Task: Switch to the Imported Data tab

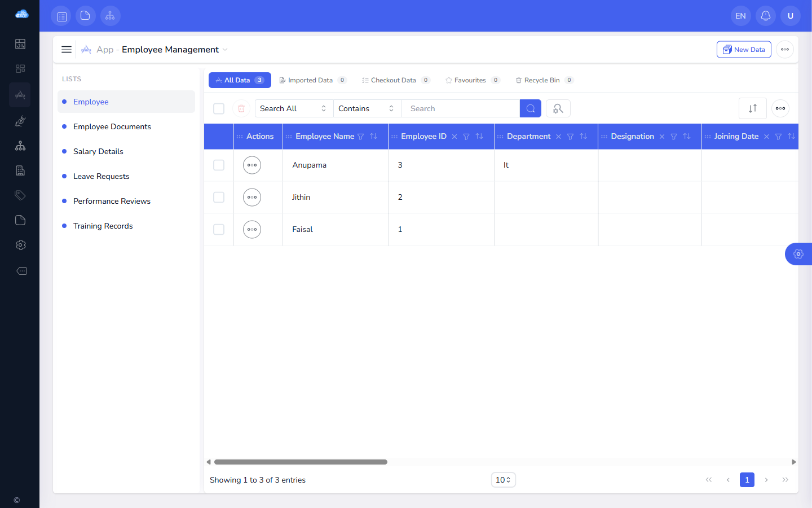Action: 313,80
